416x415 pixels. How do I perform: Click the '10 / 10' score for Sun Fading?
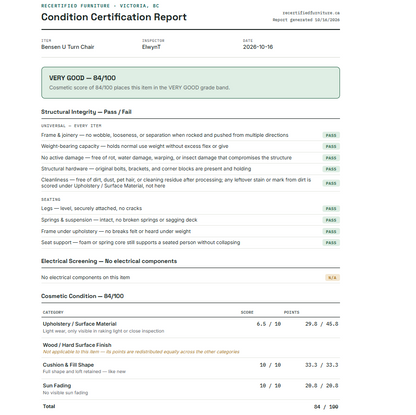point(270,386)
